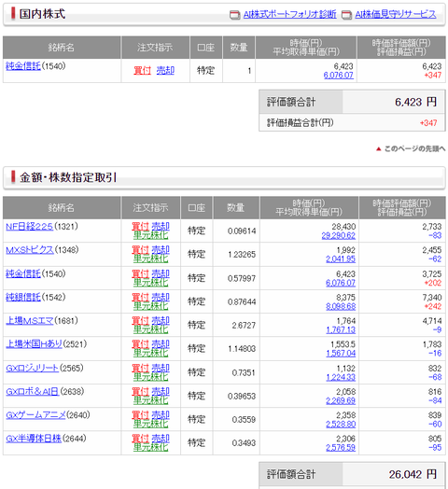This screenshot has width=448, height=489.
Task: Click 買付 for 上場MSエマ
Action: pos(140,320)
